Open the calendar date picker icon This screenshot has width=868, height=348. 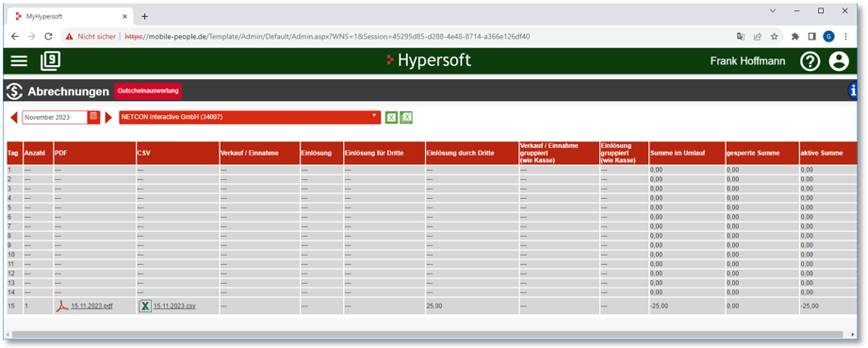pyautogui.click(x=93, y=117)
